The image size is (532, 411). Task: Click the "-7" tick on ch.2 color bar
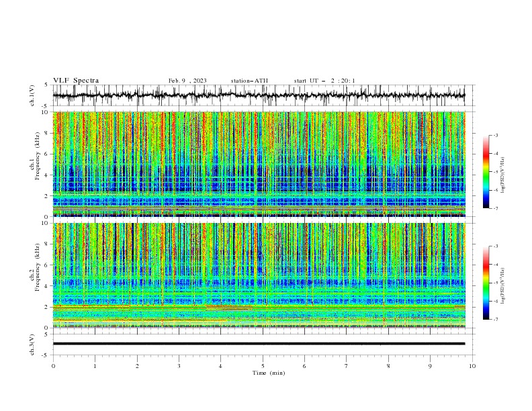point(496,319)
